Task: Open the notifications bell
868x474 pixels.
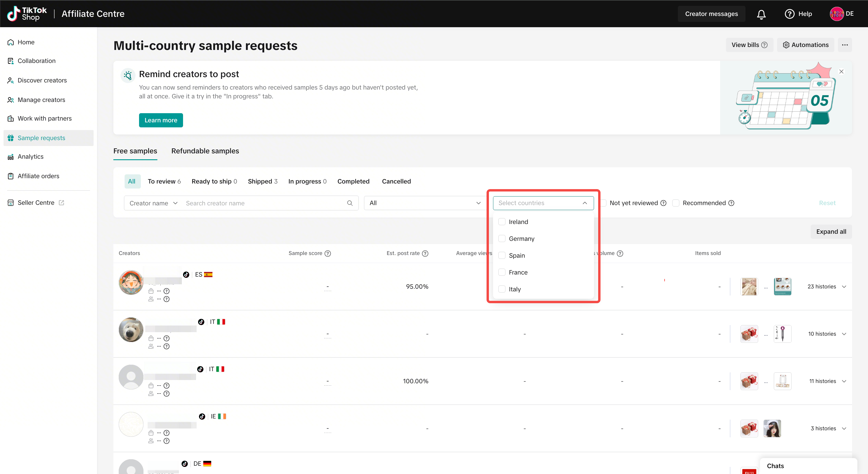Action: (x=761, y=14)
